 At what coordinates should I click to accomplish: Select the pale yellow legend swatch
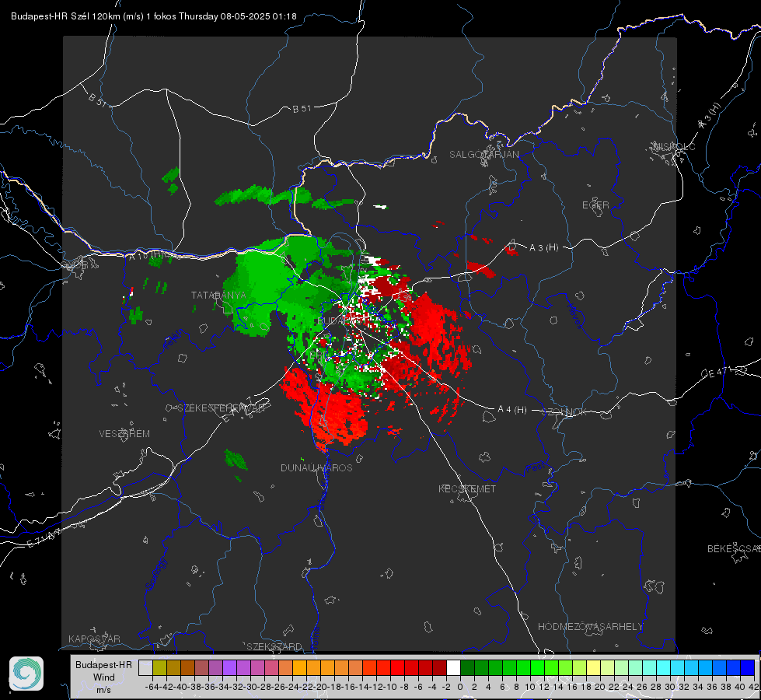click(593, 667)
